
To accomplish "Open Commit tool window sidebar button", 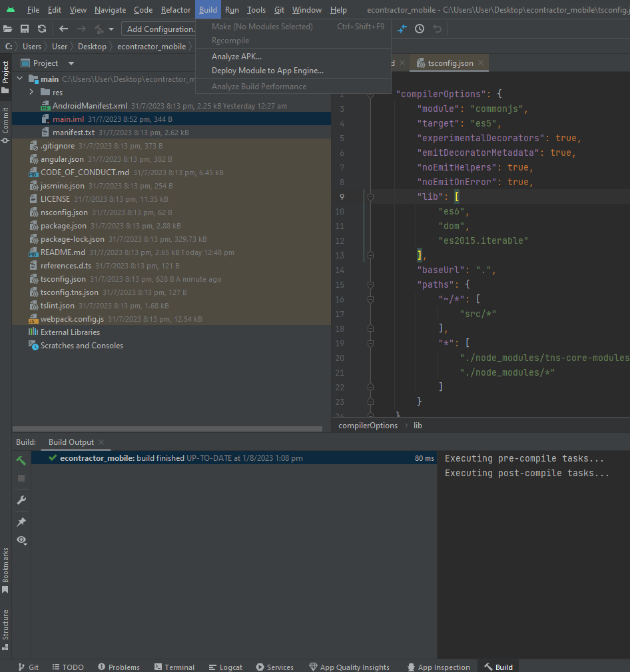I will coord(5,126).
